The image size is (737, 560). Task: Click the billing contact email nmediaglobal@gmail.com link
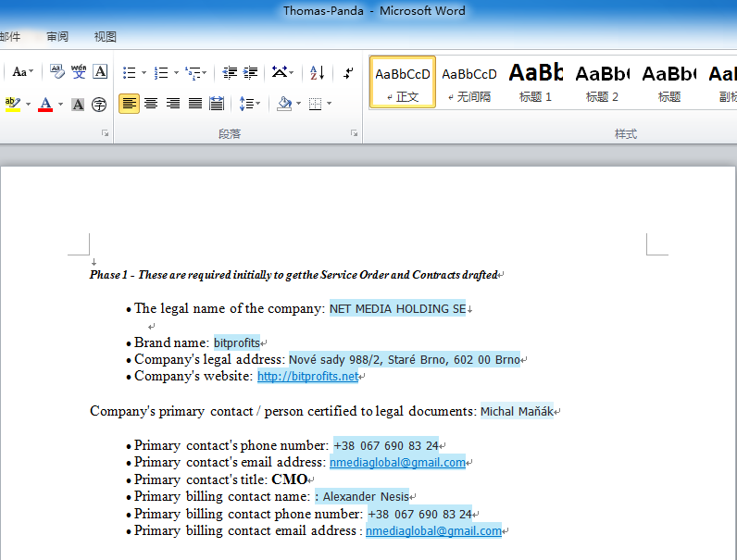coord(433,531)
